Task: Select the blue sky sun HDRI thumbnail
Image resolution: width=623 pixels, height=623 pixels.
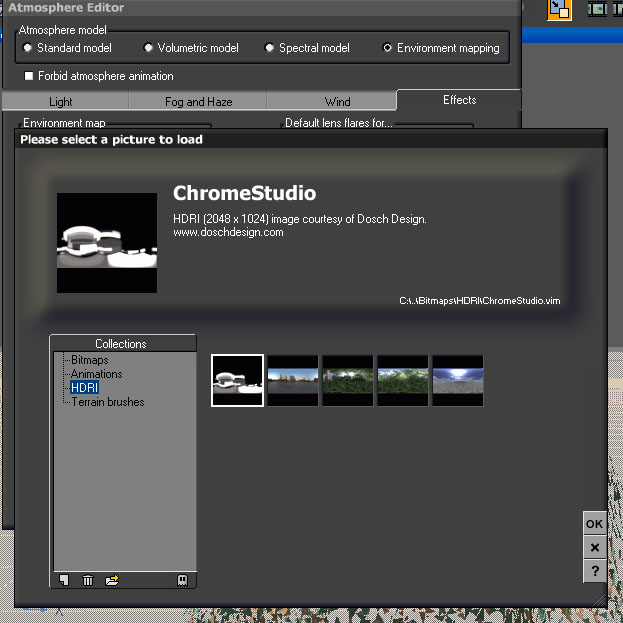Action: (458, 381)
